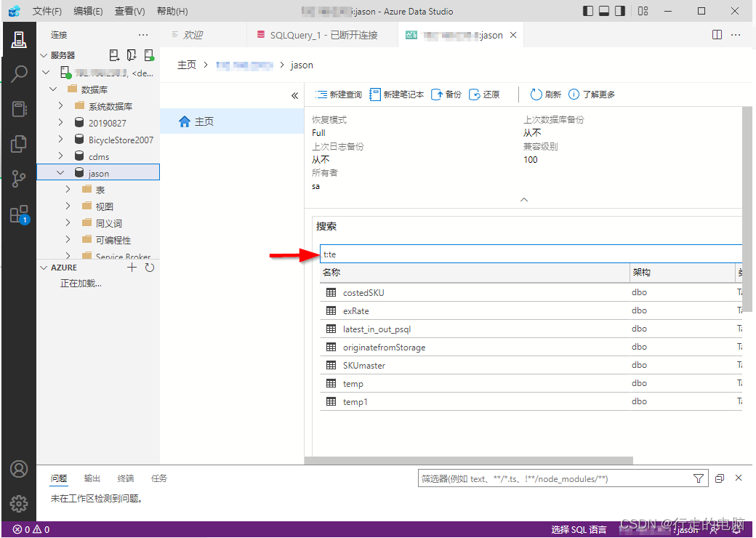Viewport: 756px width, 538px height.
Task: Click the Learn More info button
Action: tap(592, 95)
